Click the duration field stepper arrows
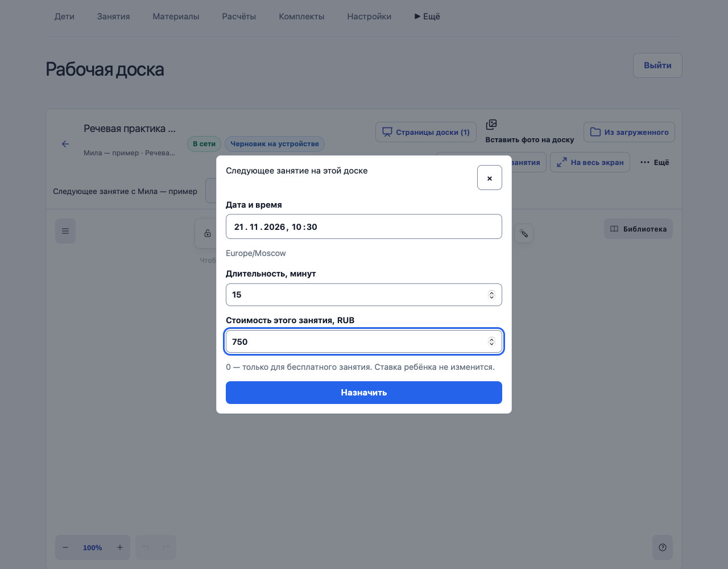 491,295
